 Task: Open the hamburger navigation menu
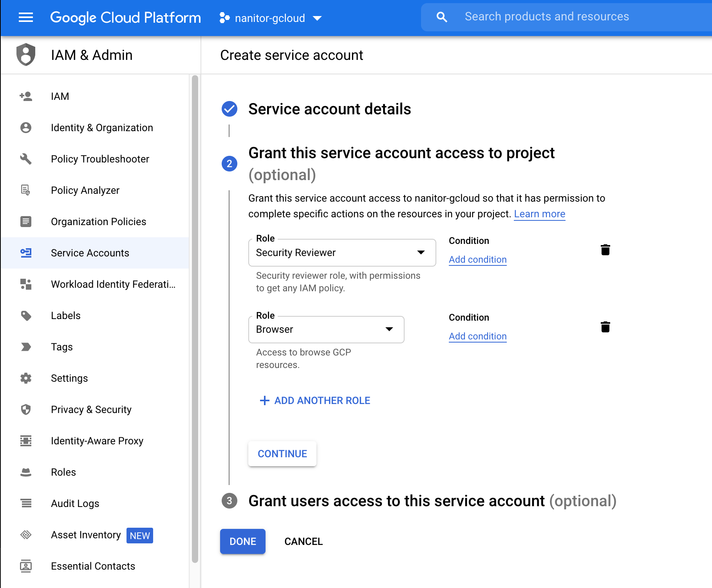(26, 17)
